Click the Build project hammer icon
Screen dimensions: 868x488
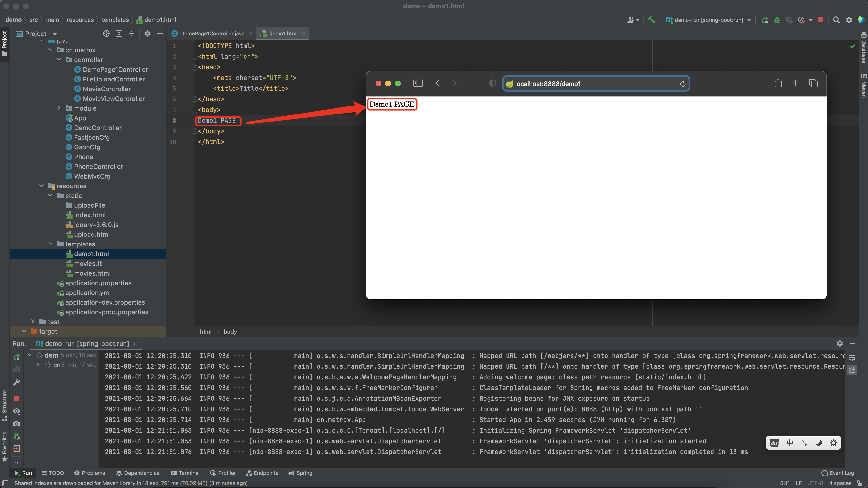point(651,20)
